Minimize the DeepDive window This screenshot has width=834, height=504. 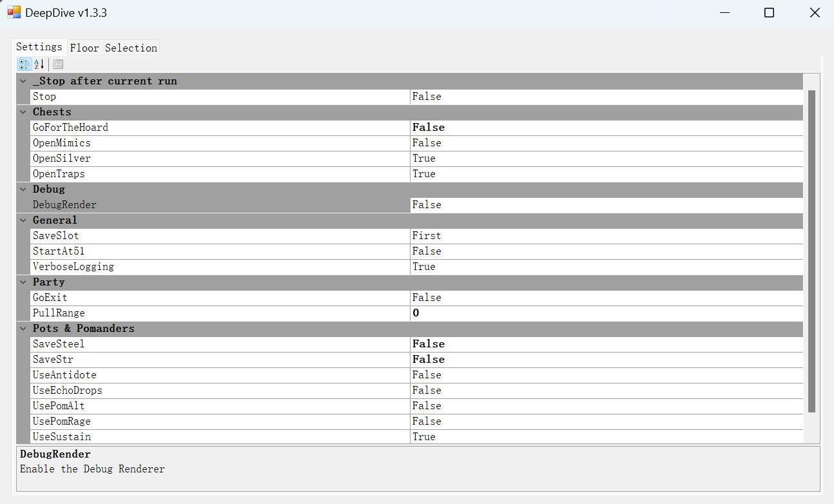(x=724, y=13)
